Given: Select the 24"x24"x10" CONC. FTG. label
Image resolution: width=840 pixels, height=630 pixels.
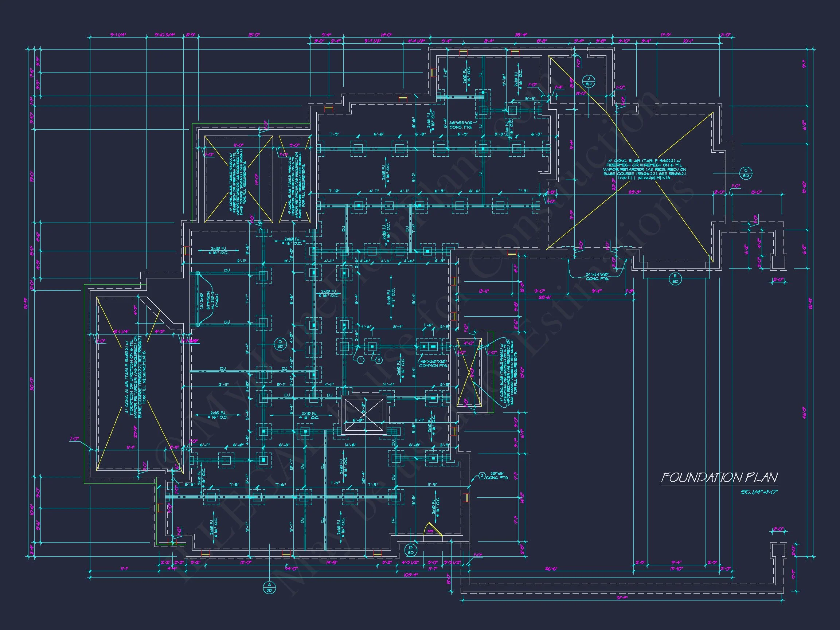Looking at the screenshot, I should (597, 277).
